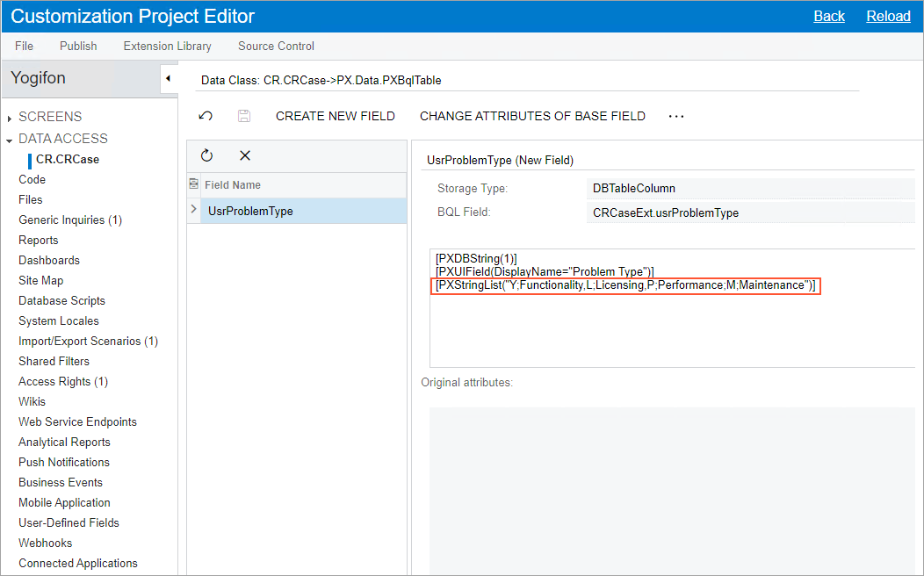Select Database Scripts in the navigation tree

pyautogui.click(x=62, y=300)
